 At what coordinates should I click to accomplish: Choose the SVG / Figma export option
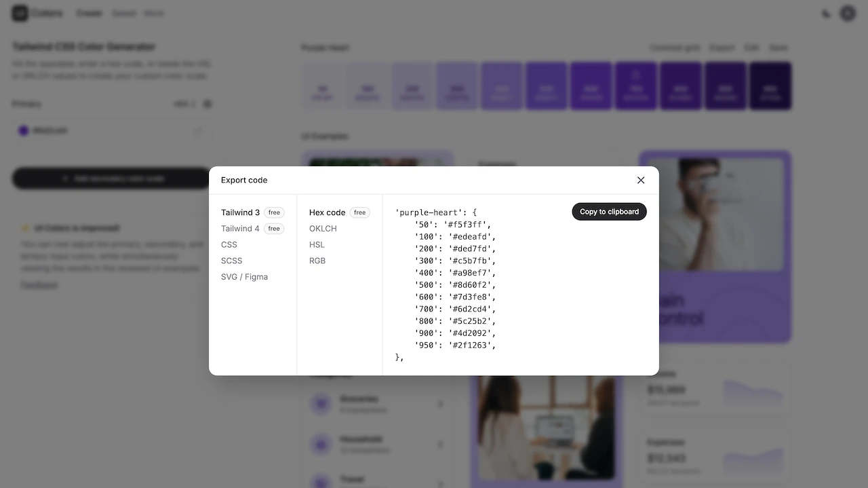[x=244, y=277]
